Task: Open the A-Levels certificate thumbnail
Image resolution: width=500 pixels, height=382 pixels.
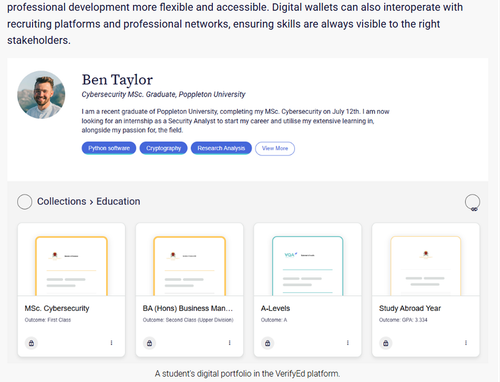Action: [x=307, y=266]
